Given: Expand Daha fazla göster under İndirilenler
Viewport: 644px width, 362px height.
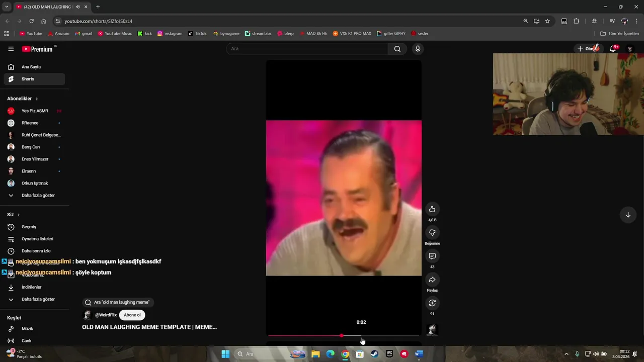Looking at the screenshot, I should 34,299.
